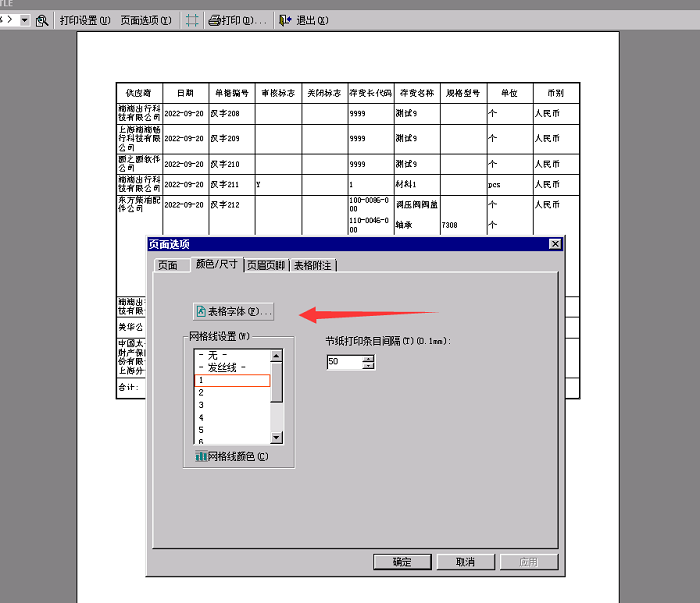The height and width of the screenshot is (603, 700).
Task: Click 取消 to cancel the dialog
Action: tap(463, 562)
